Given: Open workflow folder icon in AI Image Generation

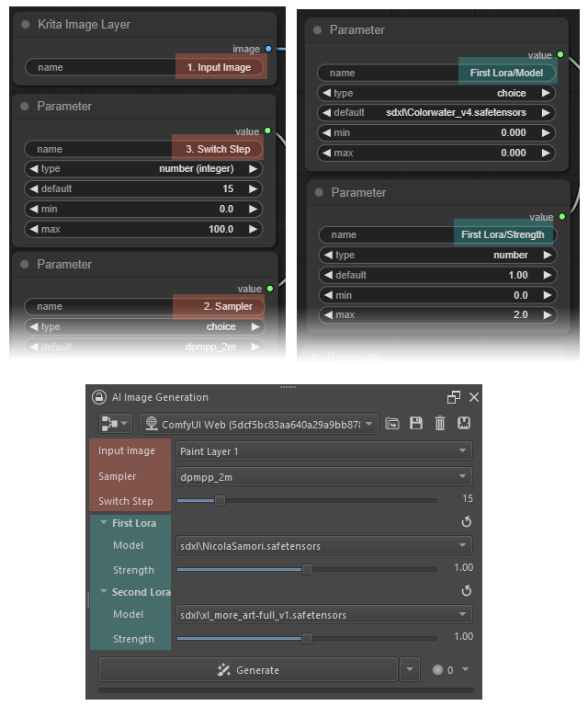Looking at the screenshot, I should coord(392,423).
